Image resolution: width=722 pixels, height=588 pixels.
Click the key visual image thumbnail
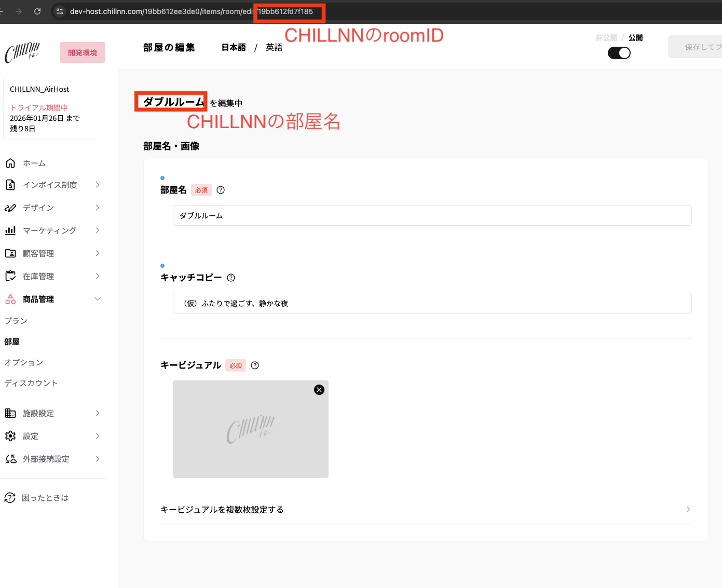251,429
